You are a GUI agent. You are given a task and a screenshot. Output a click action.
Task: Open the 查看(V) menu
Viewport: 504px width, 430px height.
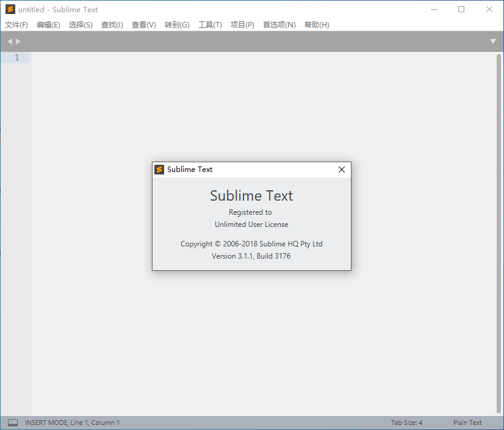tap(143, 25)
